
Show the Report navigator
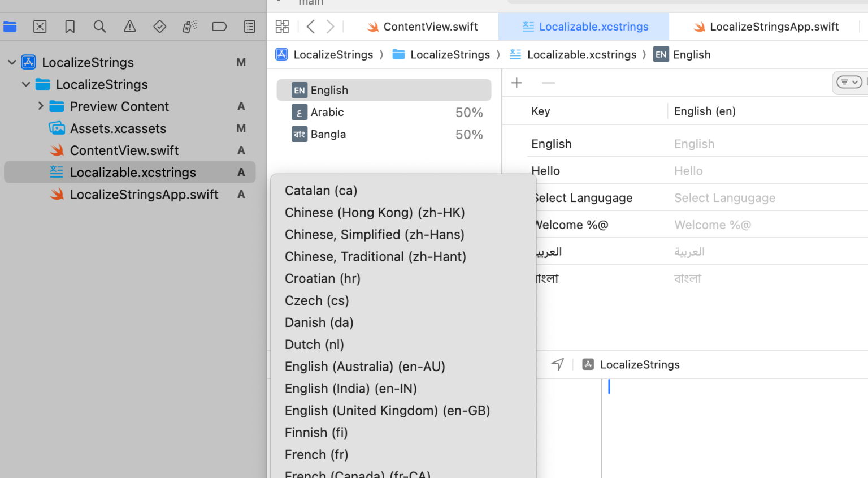tap(249, 27)
